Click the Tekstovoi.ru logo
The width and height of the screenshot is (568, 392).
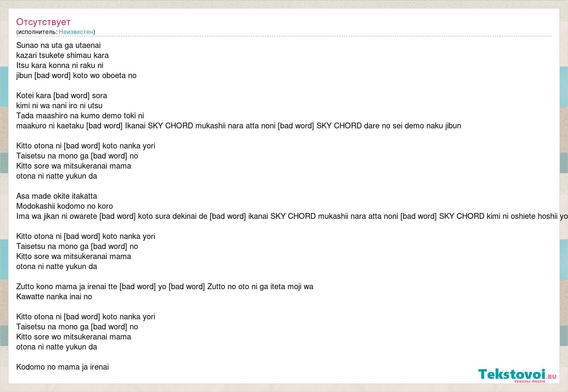517,375
